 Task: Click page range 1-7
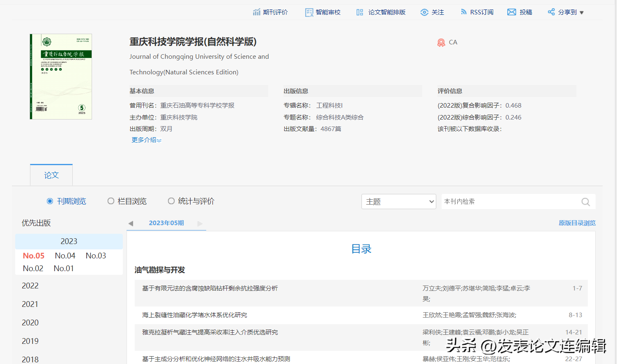(577, 288)
